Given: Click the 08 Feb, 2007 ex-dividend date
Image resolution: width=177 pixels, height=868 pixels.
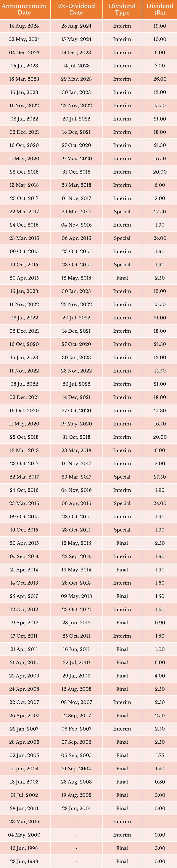Looking at the screenshot, I should pyautogui.click(x=76, y=729).
